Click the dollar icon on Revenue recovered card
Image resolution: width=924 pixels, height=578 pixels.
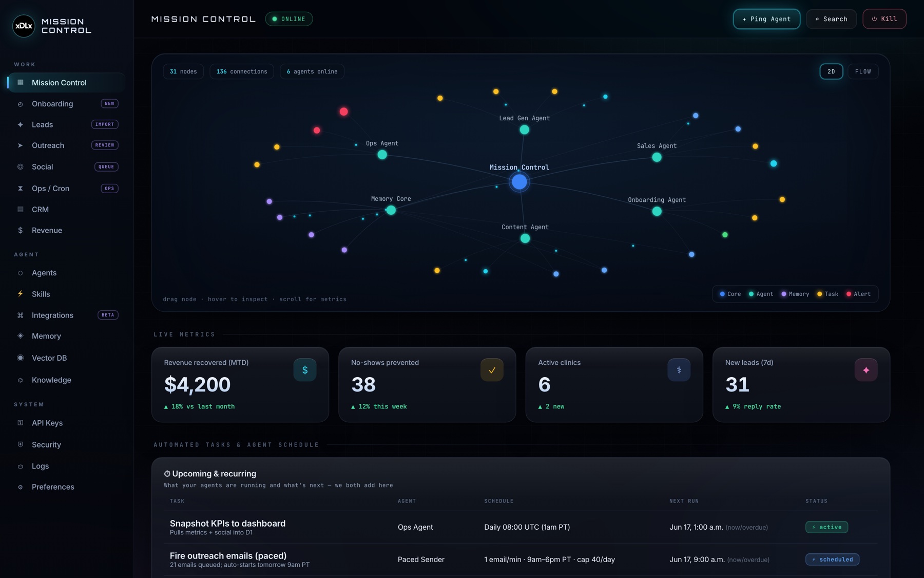pos(305,370)
